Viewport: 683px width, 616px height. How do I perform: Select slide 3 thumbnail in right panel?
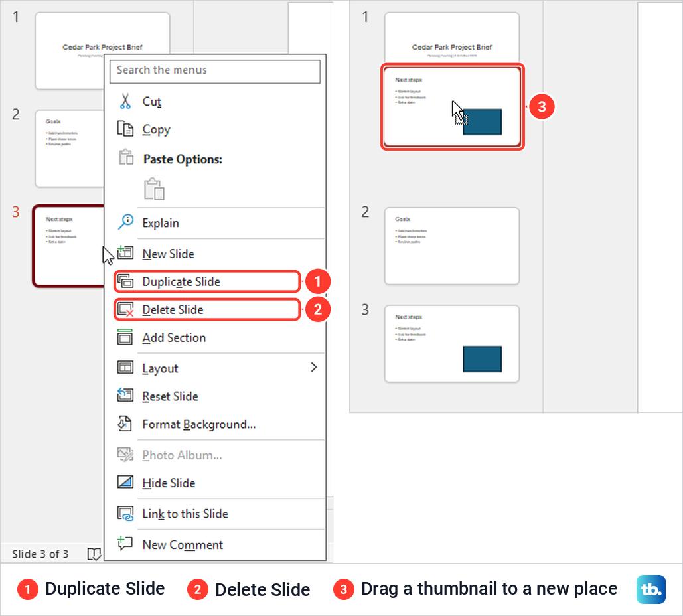click(x=452, y=344)
